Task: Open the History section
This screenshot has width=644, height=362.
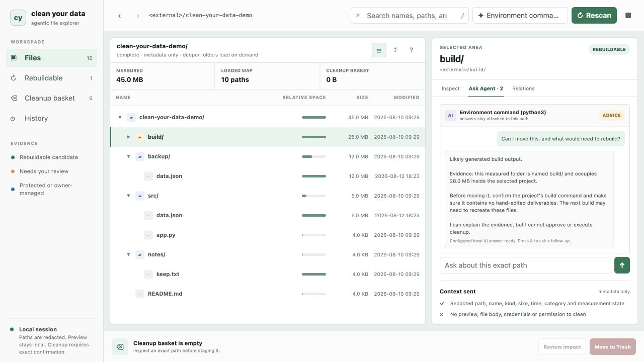Action: (51, 118)
